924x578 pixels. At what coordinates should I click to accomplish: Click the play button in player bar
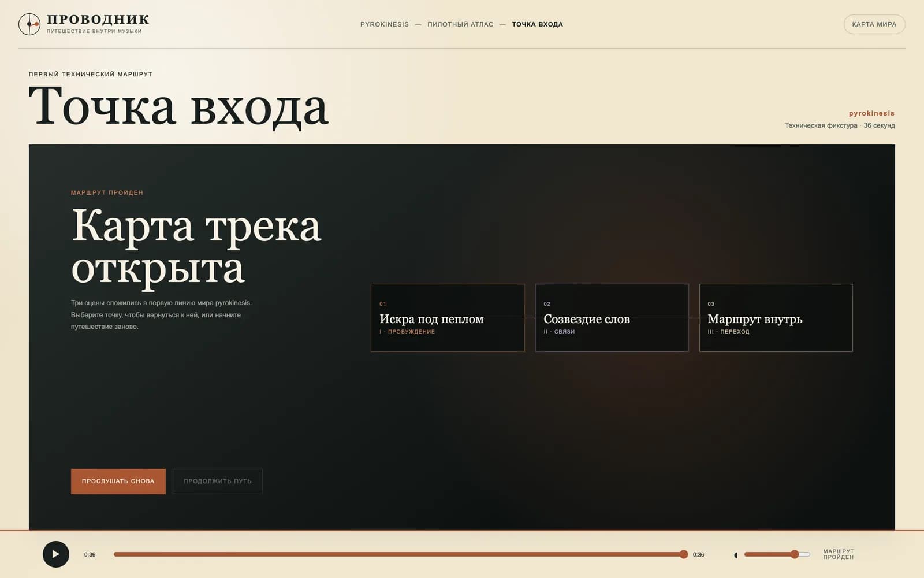point(56,554)
